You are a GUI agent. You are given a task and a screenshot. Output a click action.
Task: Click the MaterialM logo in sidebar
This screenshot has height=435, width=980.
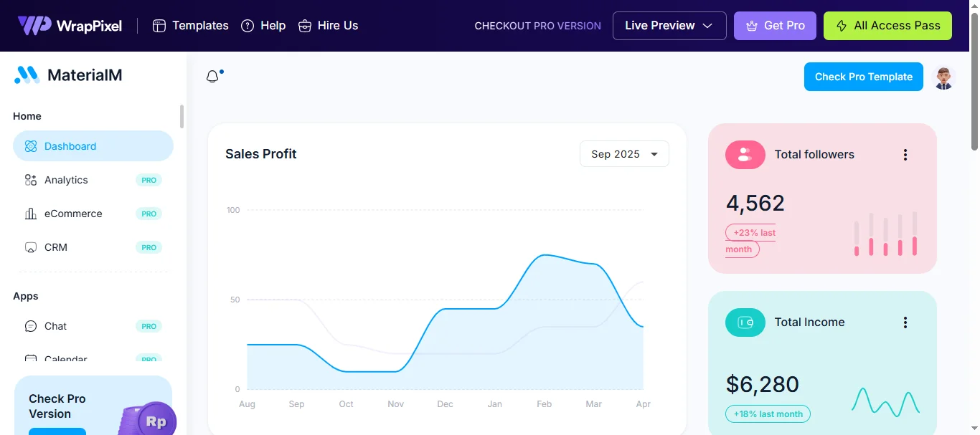(68, 75)
